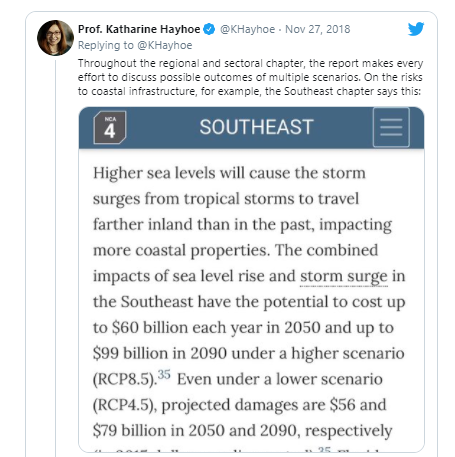
Task: Click the '(RCP4.5)' lower scenario text
Action: pyautogui.click(x=124, y=405)
